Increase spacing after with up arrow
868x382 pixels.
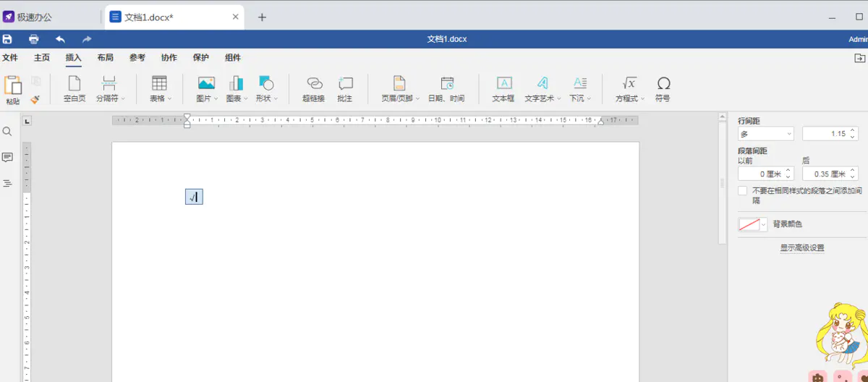(853, 171)
